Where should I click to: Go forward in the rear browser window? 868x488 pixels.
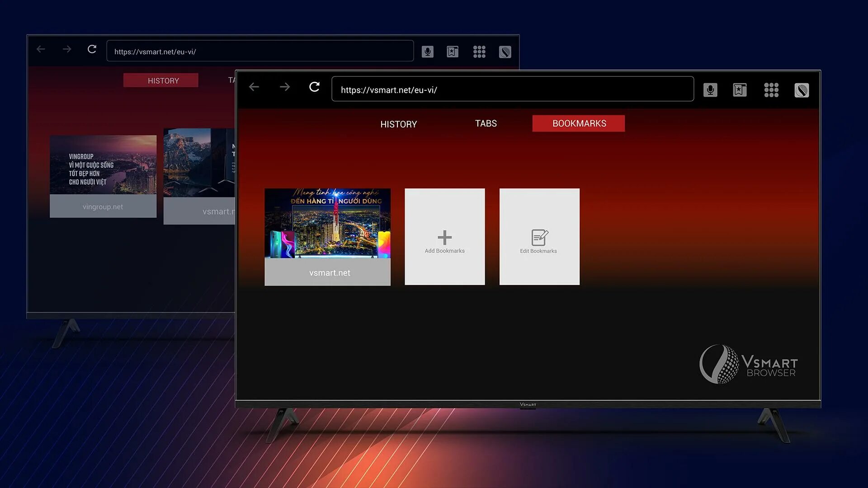tap(67, 49)
